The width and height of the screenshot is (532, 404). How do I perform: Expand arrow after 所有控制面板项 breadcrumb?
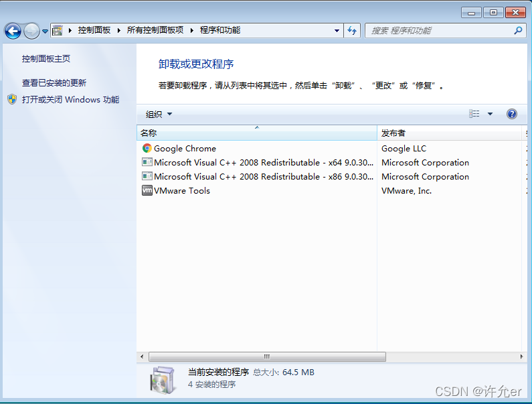point(191,31)
